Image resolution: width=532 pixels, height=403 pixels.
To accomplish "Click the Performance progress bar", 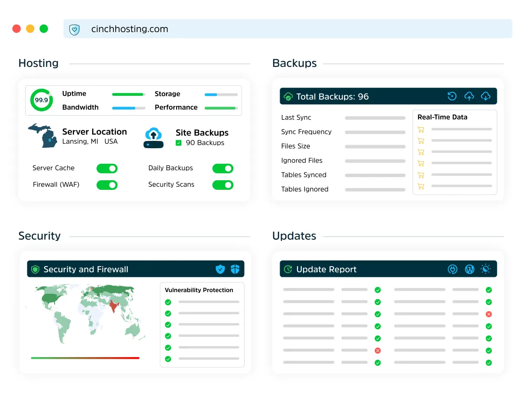I will [221, 108].
